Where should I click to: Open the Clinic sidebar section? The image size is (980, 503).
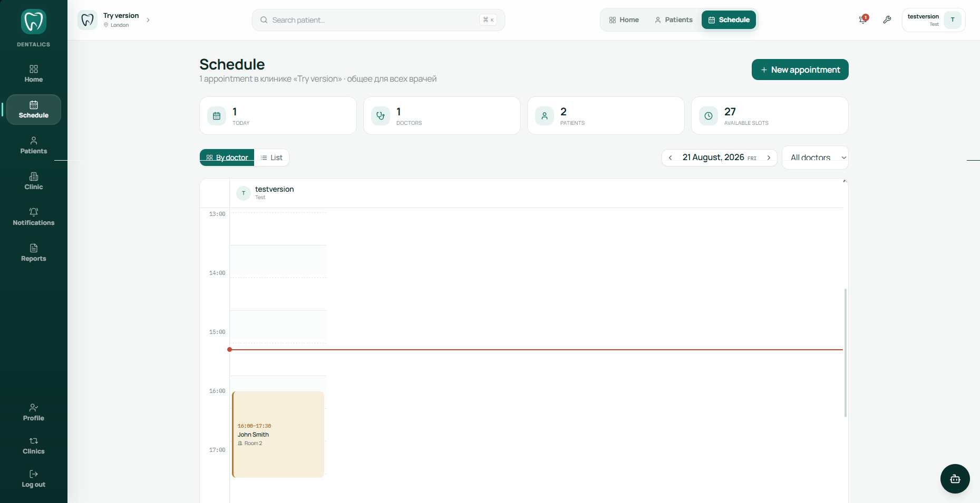tap(34, 181)
